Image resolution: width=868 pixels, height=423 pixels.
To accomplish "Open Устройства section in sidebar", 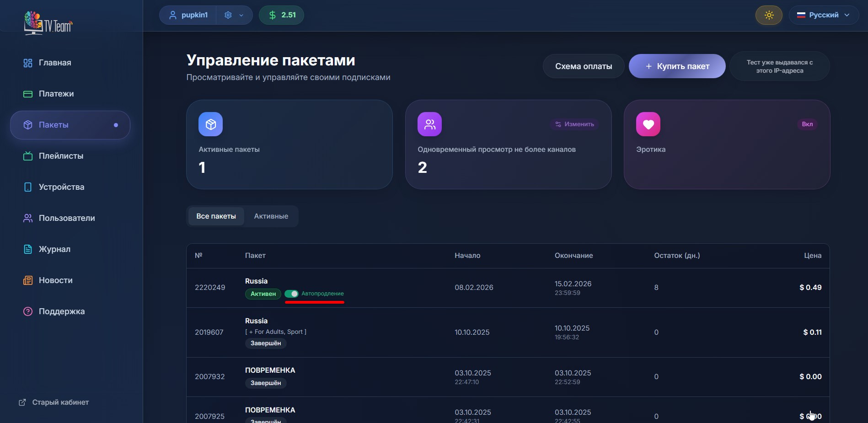I will point(61,187).
